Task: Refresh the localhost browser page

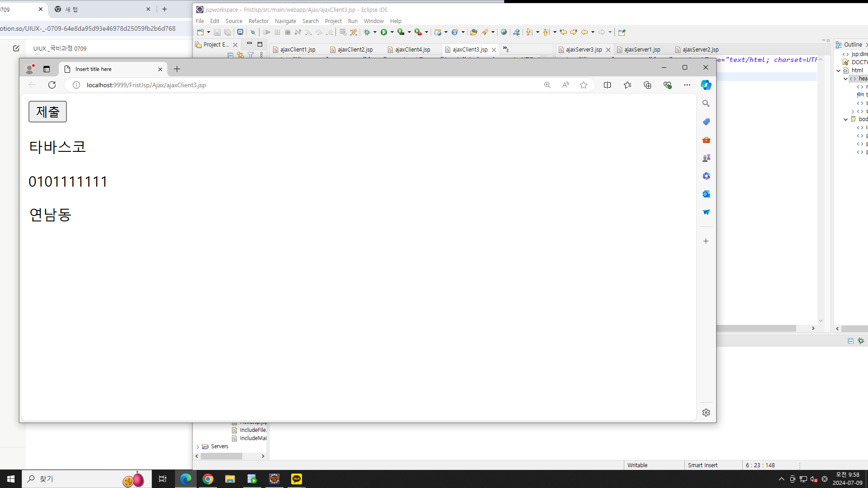Action: [x=52, y=85]
